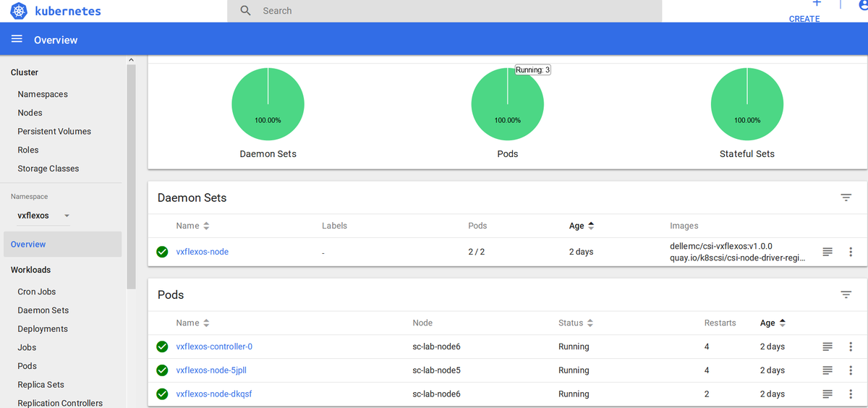This screenshot has height=408, width=868.
Task: Sort Pods table by Status
Action: click(576, 323)
